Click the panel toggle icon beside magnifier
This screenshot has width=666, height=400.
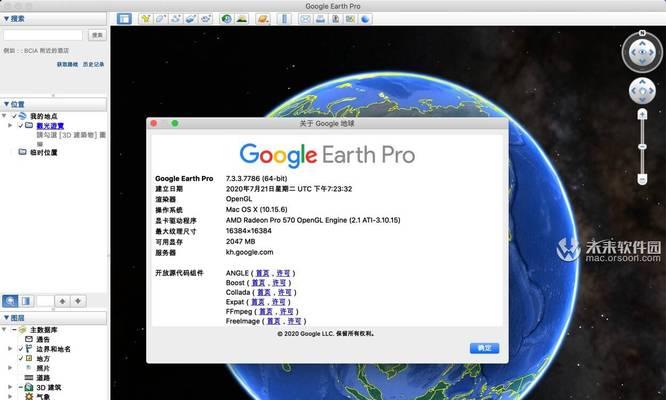[x=26, y=301]
